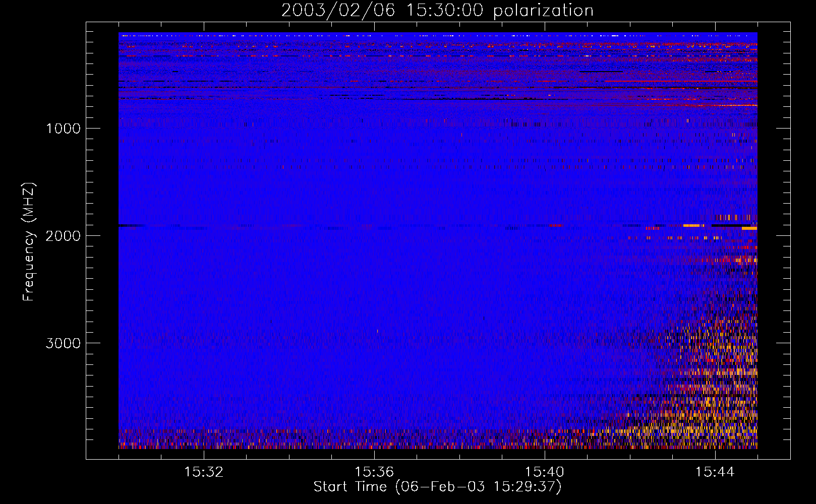Click the '2000' frequency tick label
The height and width of the screenshot is (504, 816).
pyautogui.click(x=63, y=236)
